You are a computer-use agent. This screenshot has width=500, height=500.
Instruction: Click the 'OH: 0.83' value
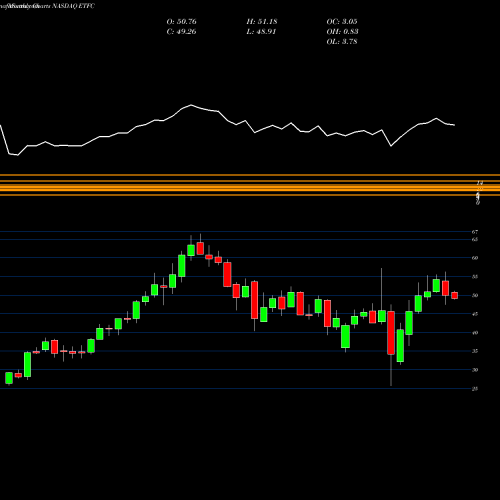[342, 32]
